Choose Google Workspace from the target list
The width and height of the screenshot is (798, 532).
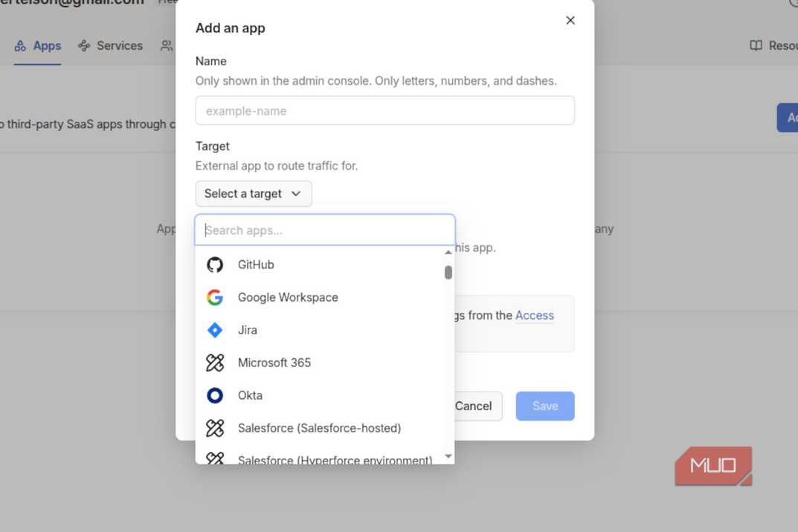(320, 297)
